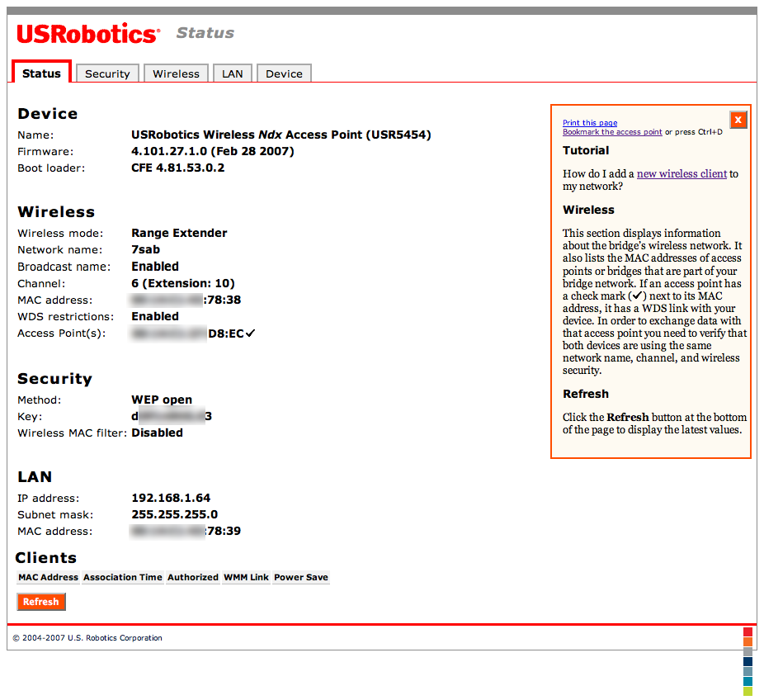Click the access point address ending 'D8:EC'
Image resolution: width=764 pixels, height=700 pixels.
188,333
